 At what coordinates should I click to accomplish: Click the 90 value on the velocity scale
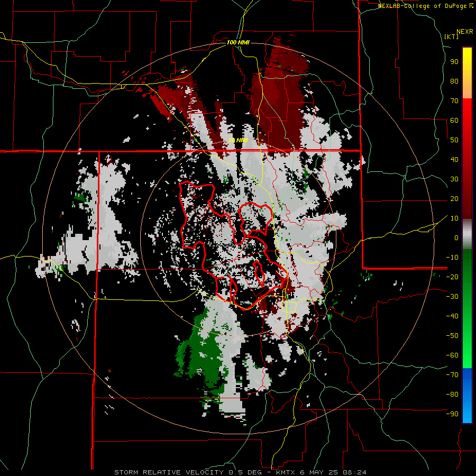coord(454,62)
